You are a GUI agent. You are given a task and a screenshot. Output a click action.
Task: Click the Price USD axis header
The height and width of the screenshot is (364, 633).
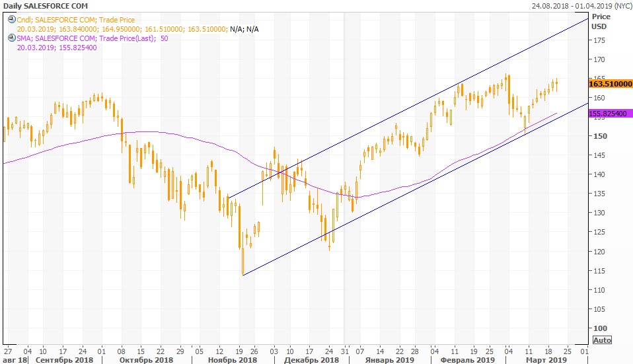(600, 21)
